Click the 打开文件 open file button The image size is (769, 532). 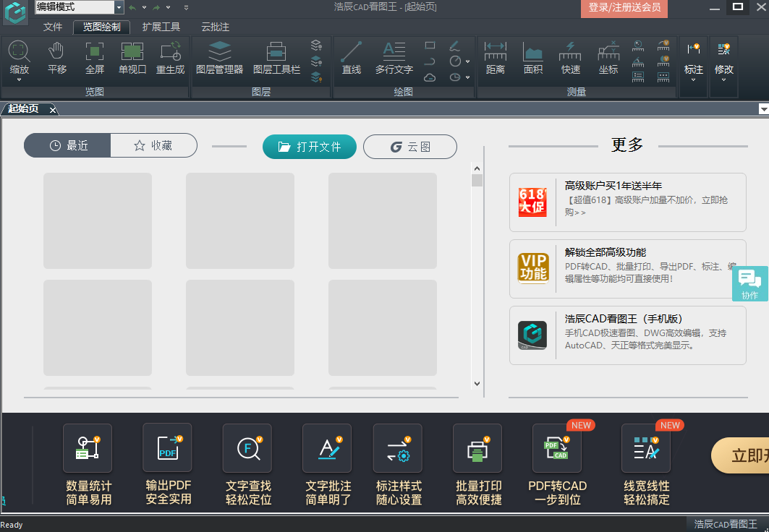tap(310, 147)
